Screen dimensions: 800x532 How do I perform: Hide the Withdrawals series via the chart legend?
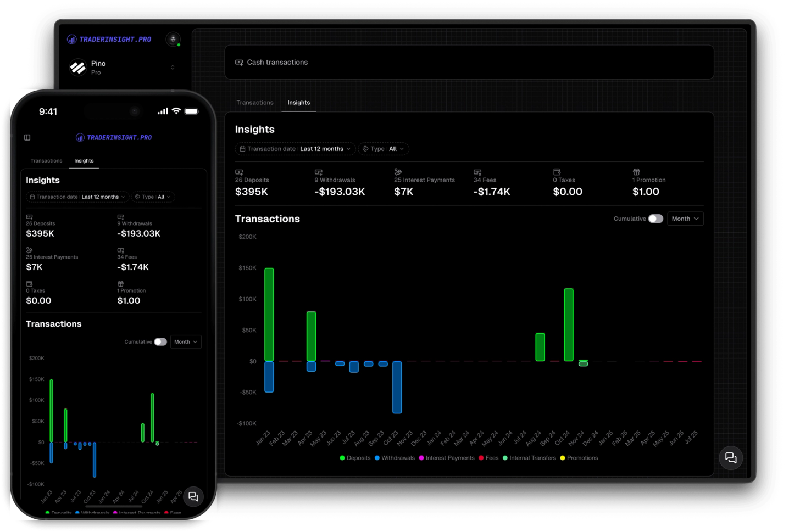395,458
